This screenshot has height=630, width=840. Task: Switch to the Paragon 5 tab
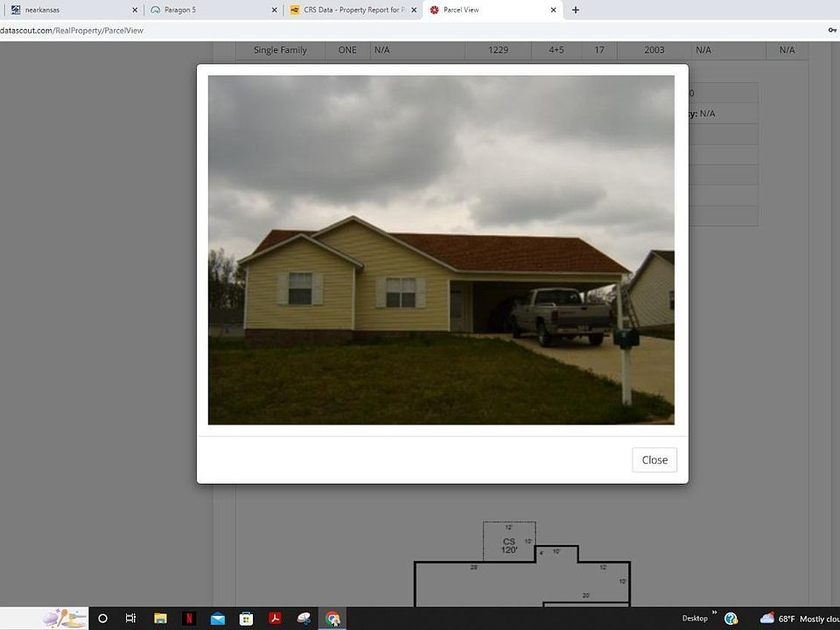213,10
